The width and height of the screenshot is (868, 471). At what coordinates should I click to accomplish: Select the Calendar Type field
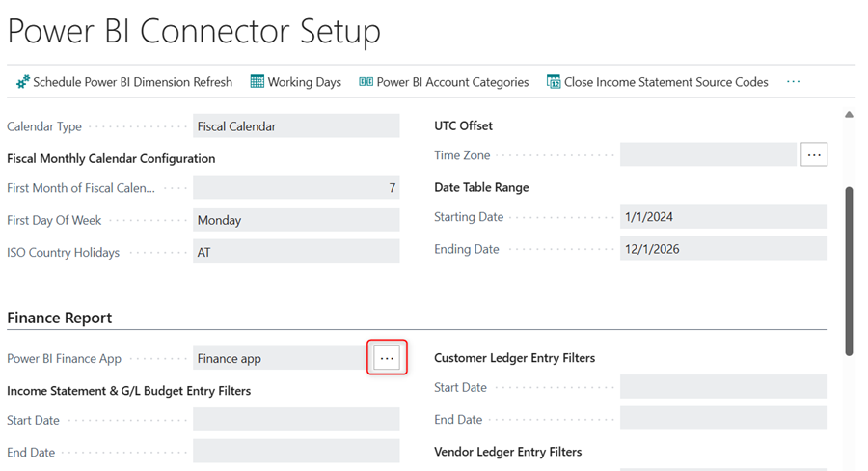coord(295,126)
